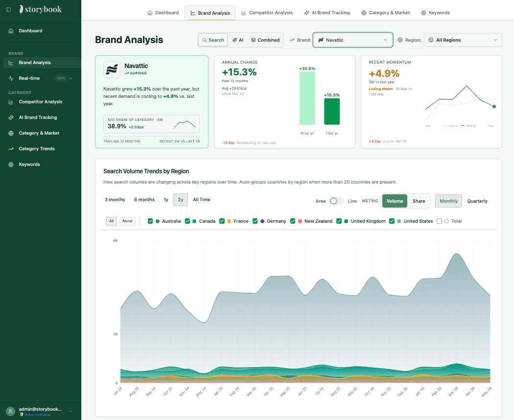
Task: Switch granularity to Quarterly
Action: coord(477,201)
